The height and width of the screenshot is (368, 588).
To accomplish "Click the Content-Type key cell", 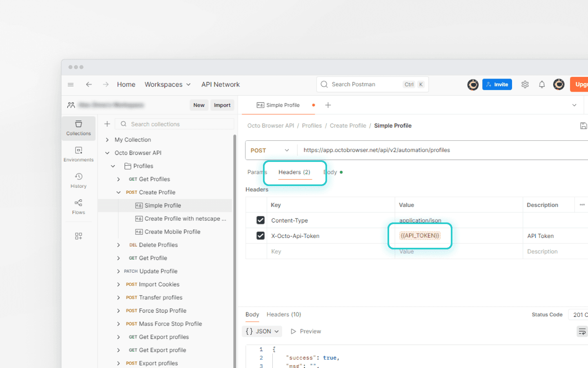I will [x=331, y=220].
